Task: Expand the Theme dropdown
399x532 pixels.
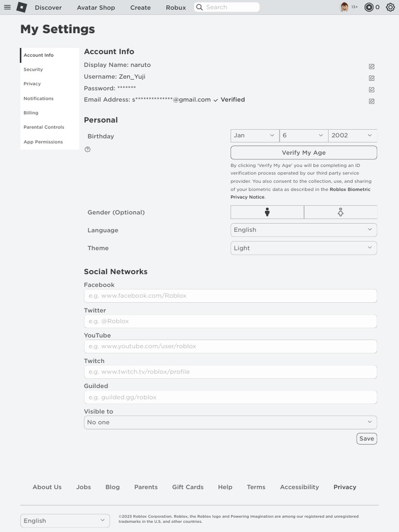Action: click(303, 248)
